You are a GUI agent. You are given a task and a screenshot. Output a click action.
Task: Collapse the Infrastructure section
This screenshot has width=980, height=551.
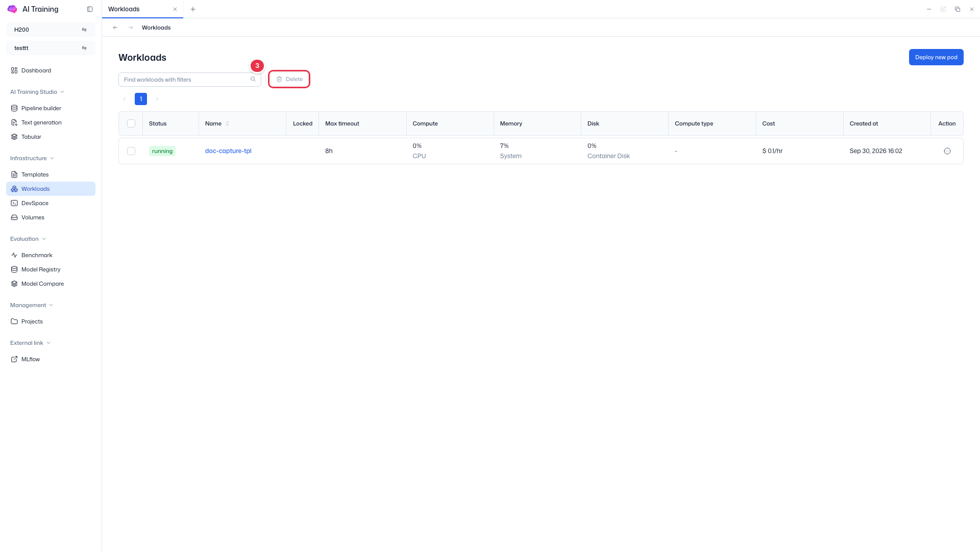coord(32,158)
